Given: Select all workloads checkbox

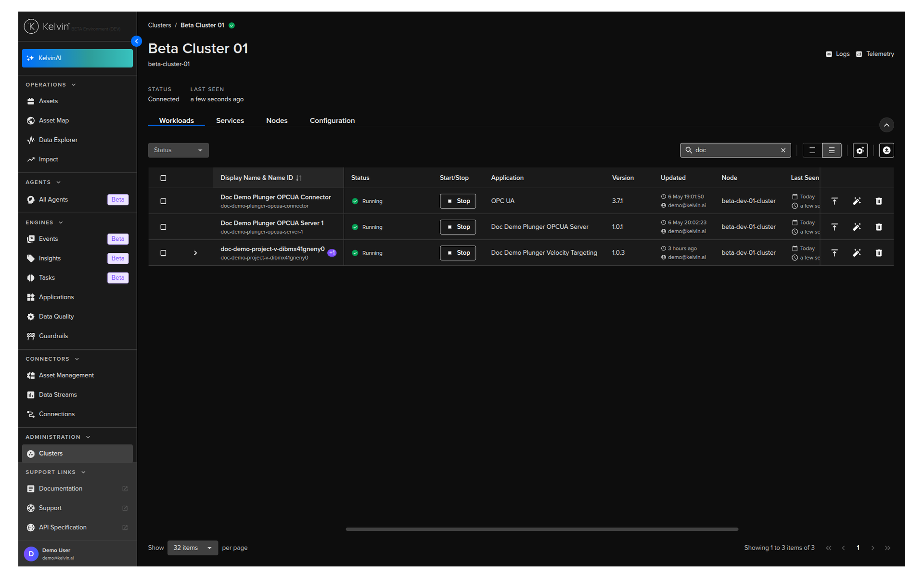Looking at the screenshot, I should [163, 178].
